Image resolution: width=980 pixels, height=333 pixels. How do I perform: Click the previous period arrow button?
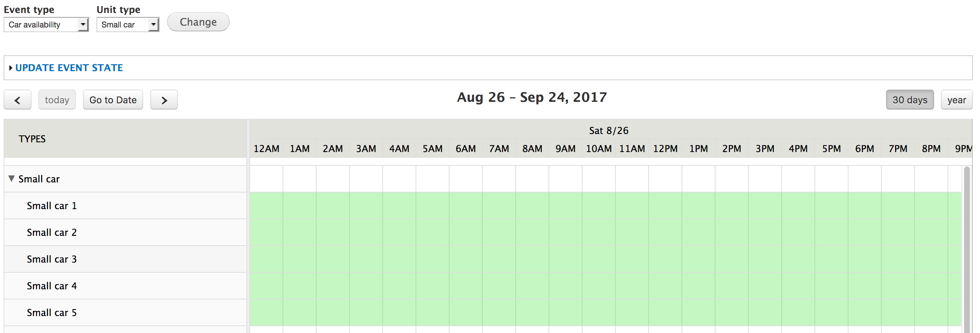pyautogui.click(x=17, y=100)
